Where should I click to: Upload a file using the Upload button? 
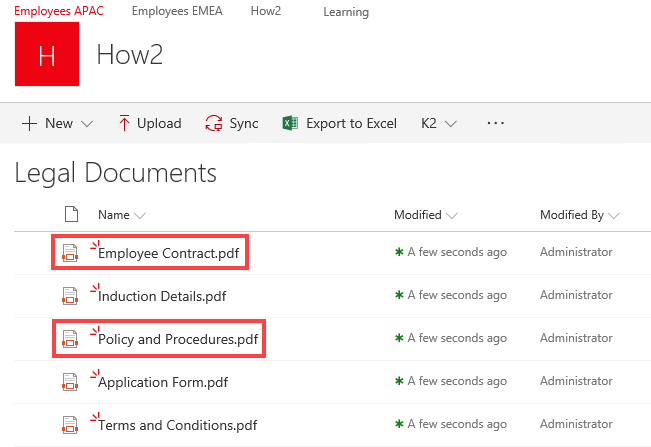[x=150, y=123]
